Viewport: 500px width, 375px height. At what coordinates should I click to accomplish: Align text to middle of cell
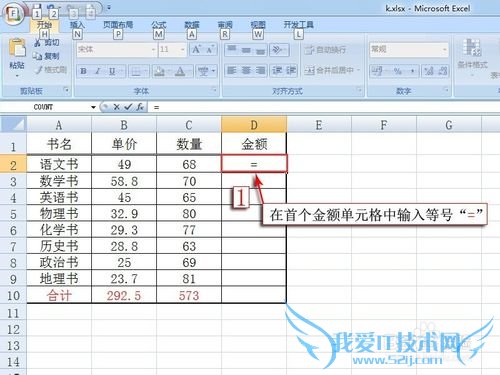(246, 50)
